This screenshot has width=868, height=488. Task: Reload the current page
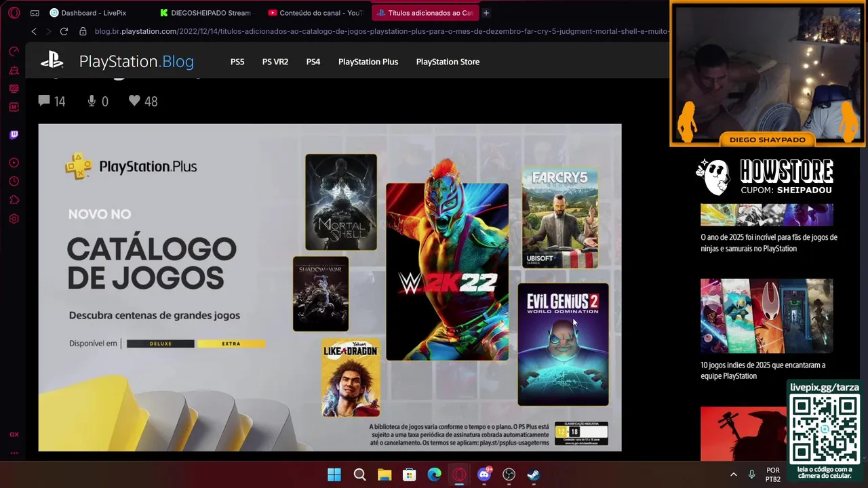[x=64, y=31]
